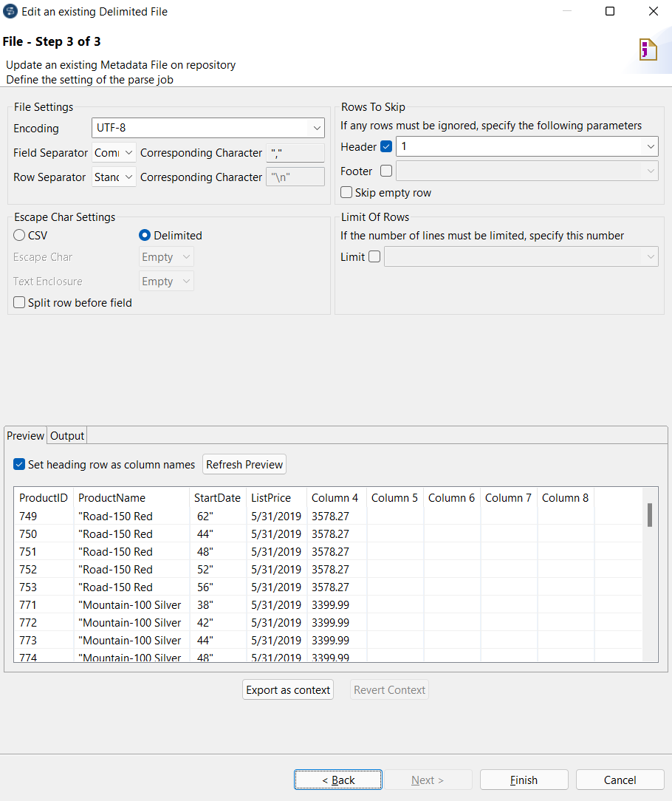Screen dimensions: 672x801
Task: Cancel the wizard
Action: coord(620,780)
